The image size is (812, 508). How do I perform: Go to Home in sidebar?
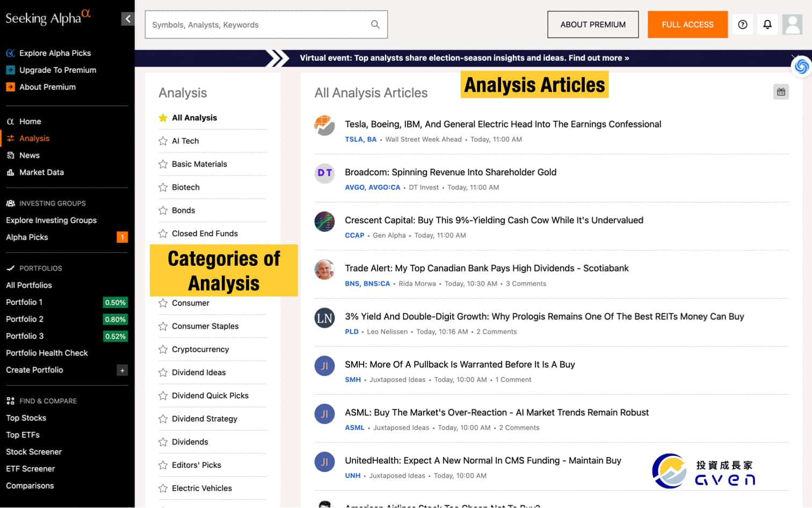[30, 121]
